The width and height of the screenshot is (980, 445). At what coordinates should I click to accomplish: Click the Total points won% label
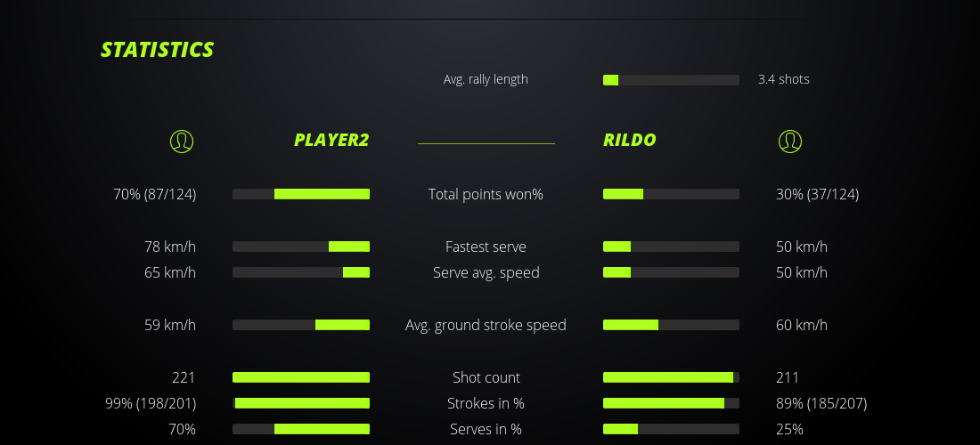point(486,194)
